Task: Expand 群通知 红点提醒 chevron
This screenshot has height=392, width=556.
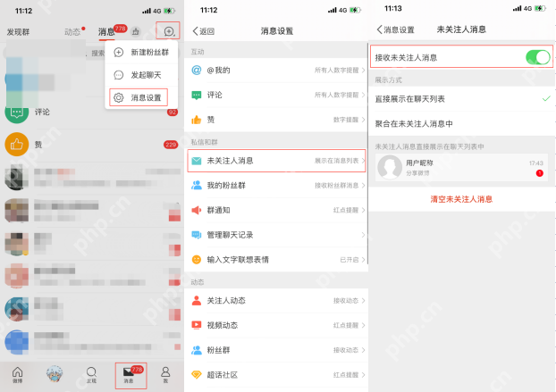Action: click(x=363, y=210)
